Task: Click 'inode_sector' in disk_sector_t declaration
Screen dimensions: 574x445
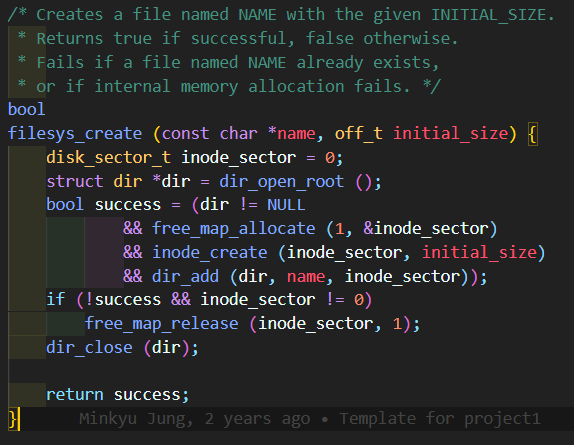Action: 238,158
